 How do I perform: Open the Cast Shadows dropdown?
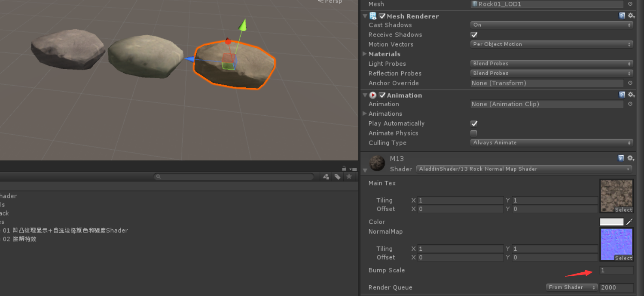pyautogui.click(x=551, y=25)
